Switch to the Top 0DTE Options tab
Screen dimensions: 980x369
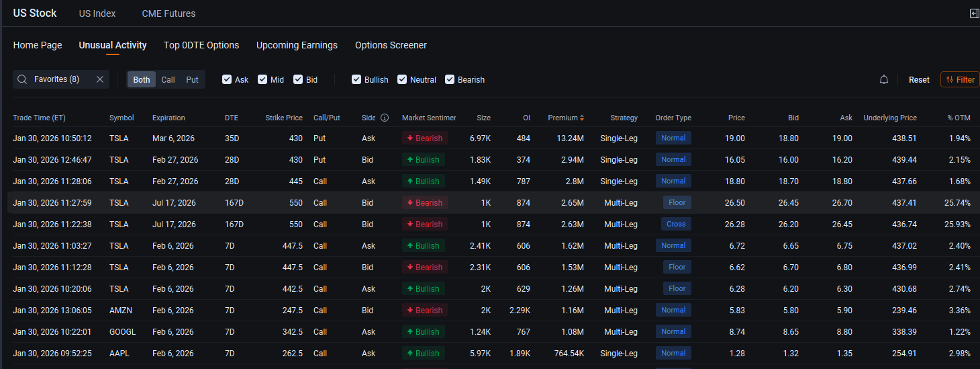pyautogui.click(x=201, y=45)
